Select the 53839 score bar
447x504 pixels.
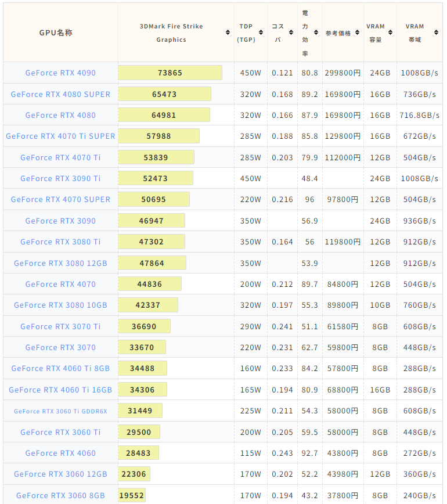(156, 157)
